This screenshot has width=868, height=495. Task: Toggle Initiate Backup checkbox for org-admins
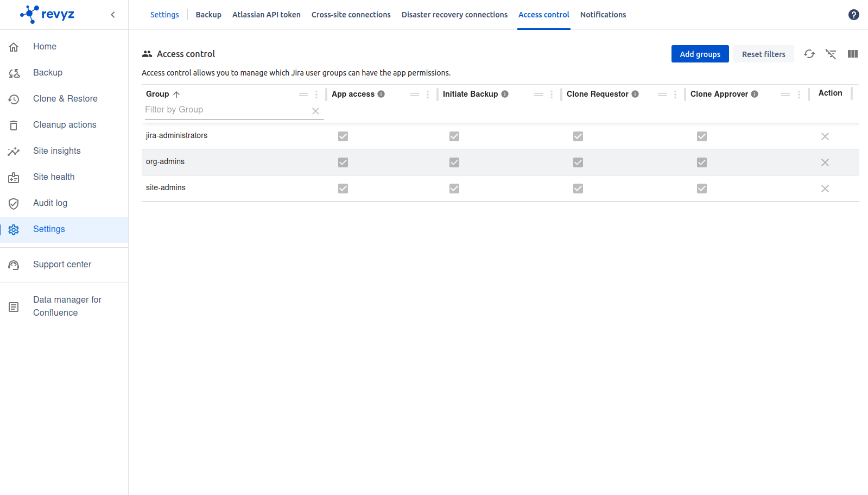tap(454, 162)
